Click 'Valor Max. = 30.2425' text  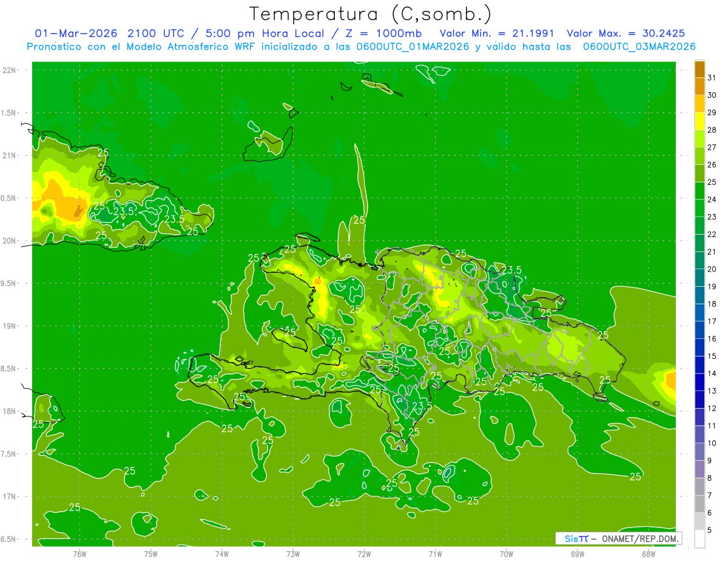click(x=625, y=33)
